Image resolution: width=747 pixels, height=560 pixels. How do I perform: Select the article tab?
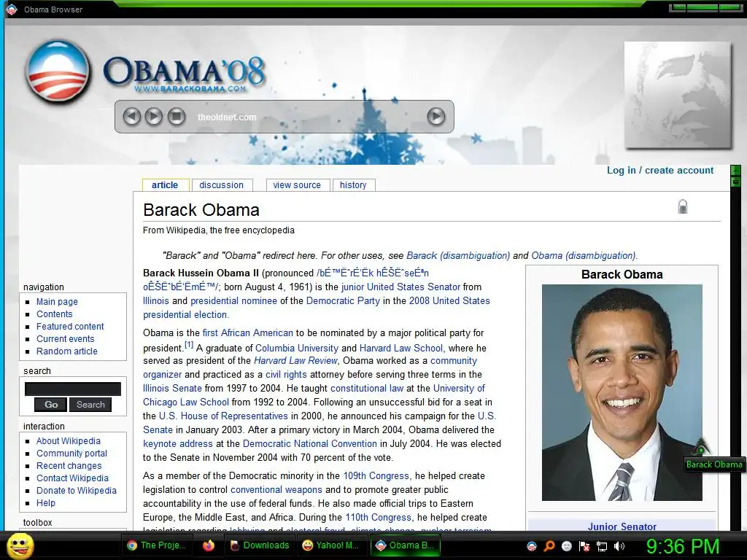[165, 184]
